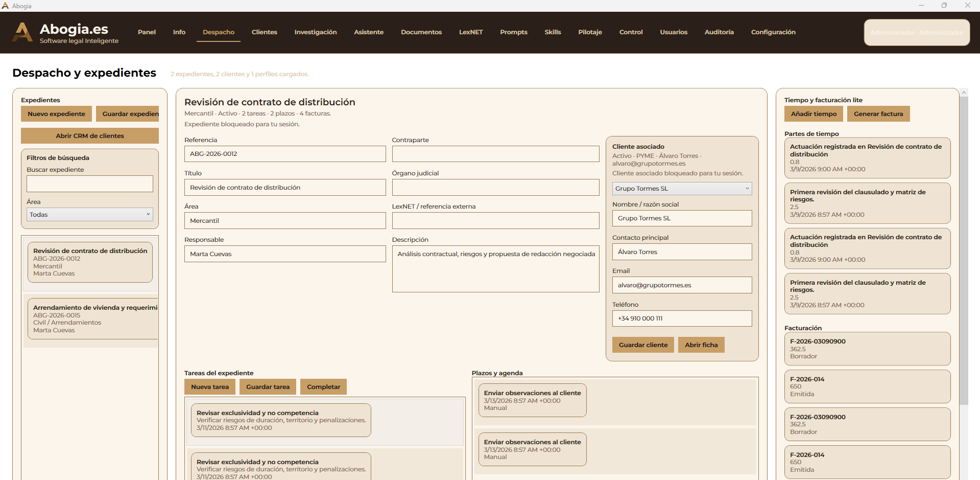Open the Auditoría menu item

[x=719, y=32]
